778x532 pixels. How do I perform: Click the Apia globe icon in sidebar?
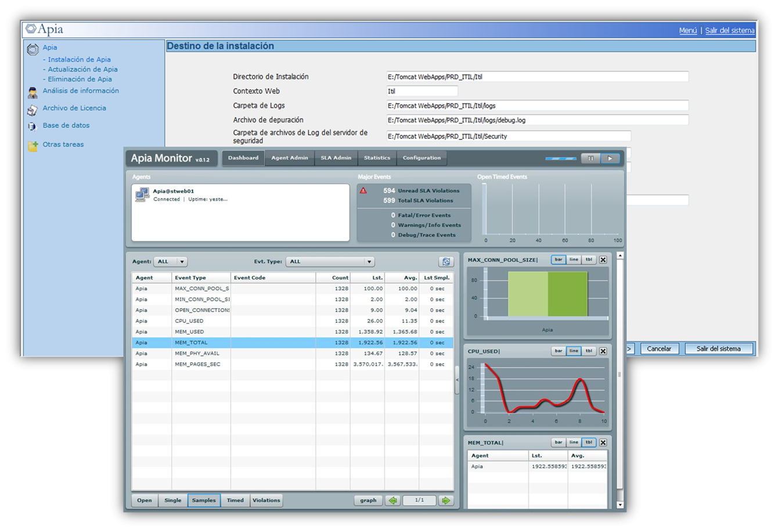(33, 49)
